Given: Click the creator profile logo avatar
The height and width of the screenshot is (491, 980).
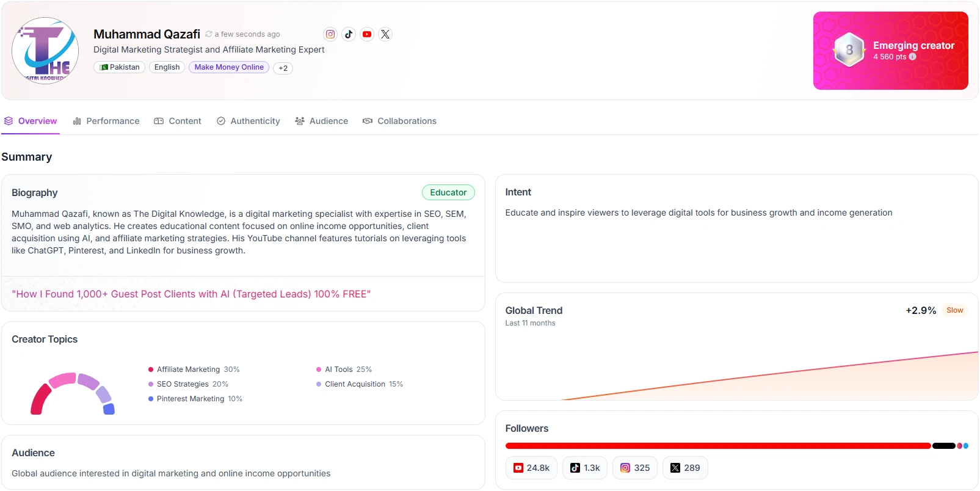Looking at the screenshot, I should pos(46,50).
